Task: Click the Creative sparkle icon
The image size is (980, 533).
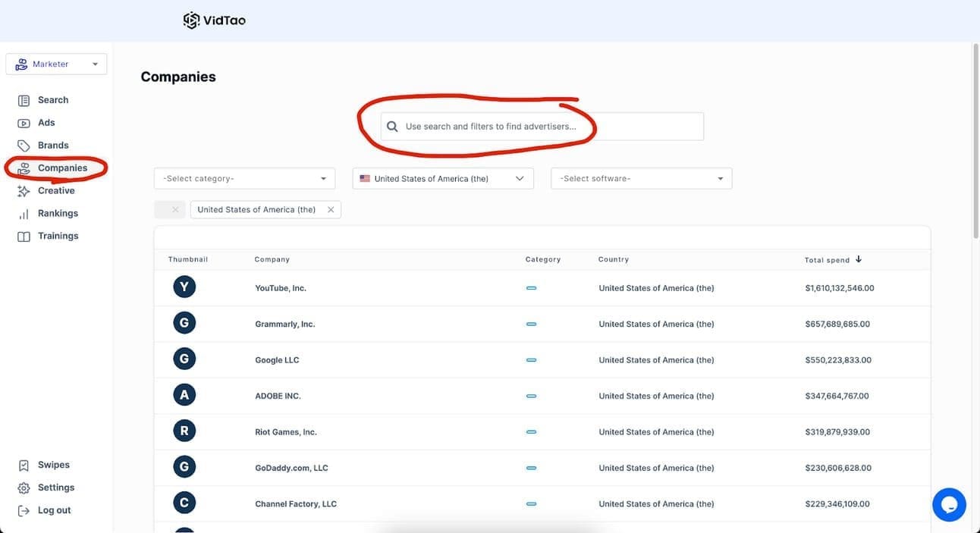Action: (x=24, y=191)
